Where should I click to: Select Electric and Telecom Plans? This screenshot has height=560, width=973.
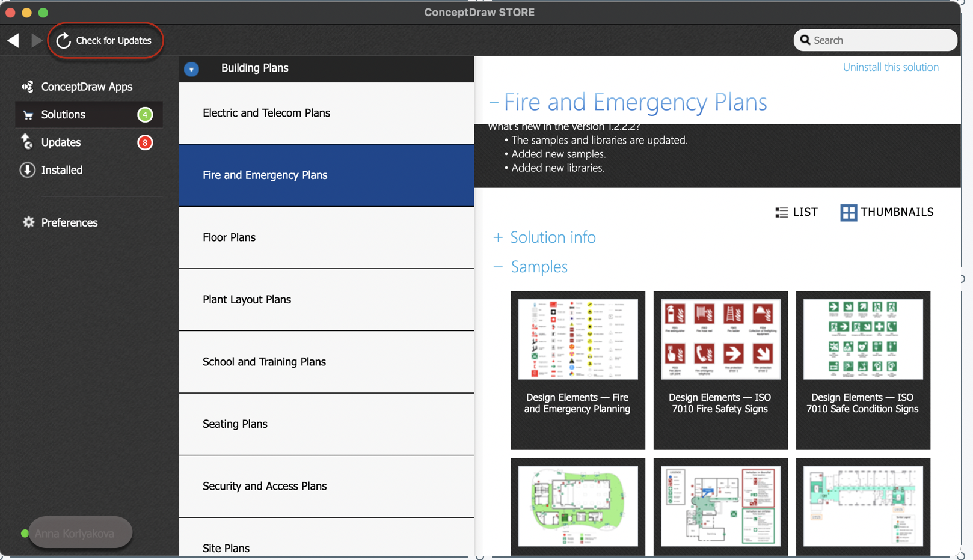[x=327, y=113]
